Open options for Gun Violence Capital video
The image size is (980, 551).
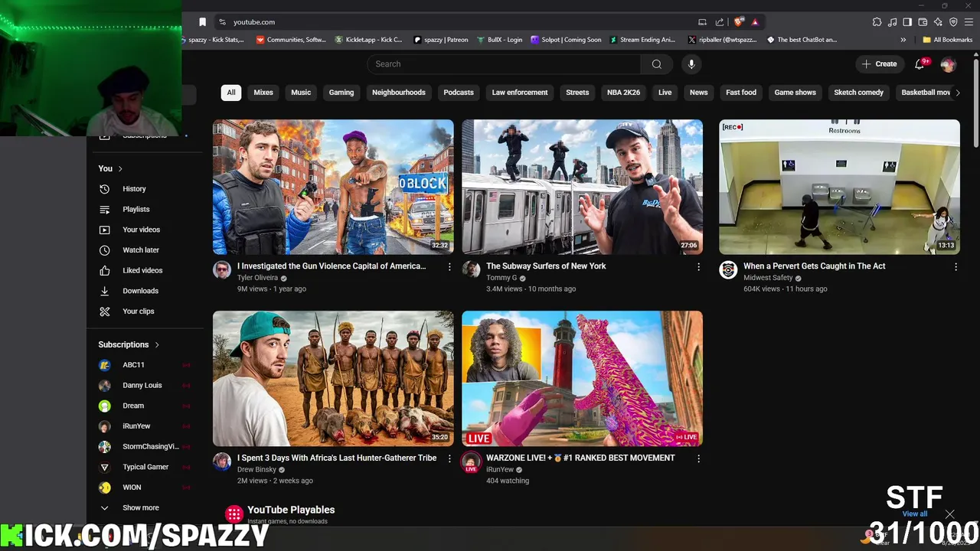[449, 267]
